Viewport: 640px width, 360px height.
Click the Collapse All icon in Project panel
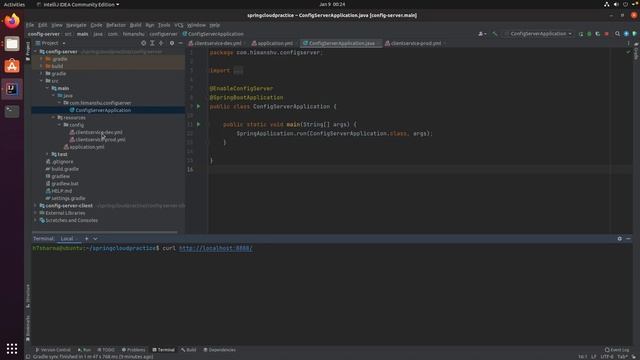click(161, 43)
